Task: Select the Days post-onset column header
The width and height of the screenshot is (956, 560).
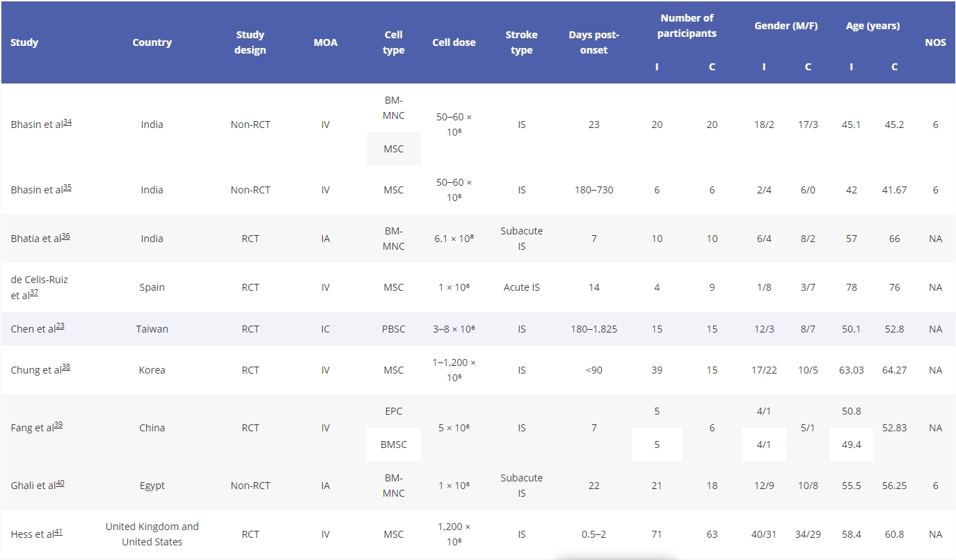Action: coord(593,42)
